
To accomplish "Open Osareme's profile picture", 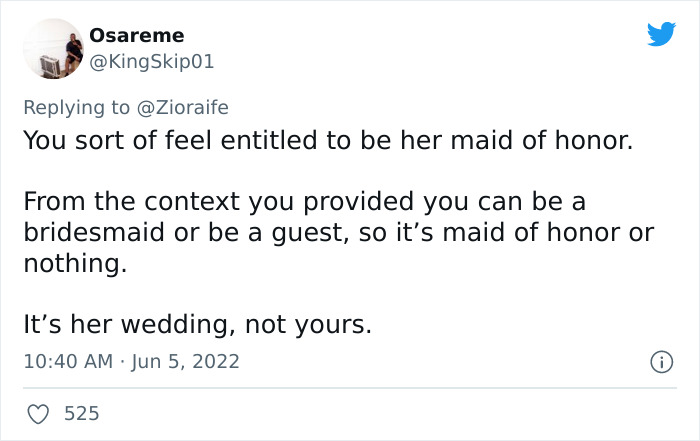I will [x=50, y=48].
